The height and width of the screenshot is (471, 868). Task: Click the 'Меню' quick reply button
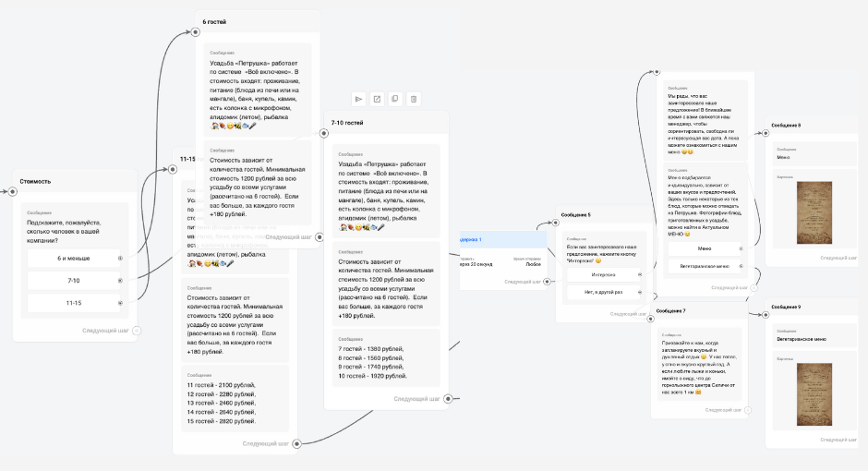[704, 248]
